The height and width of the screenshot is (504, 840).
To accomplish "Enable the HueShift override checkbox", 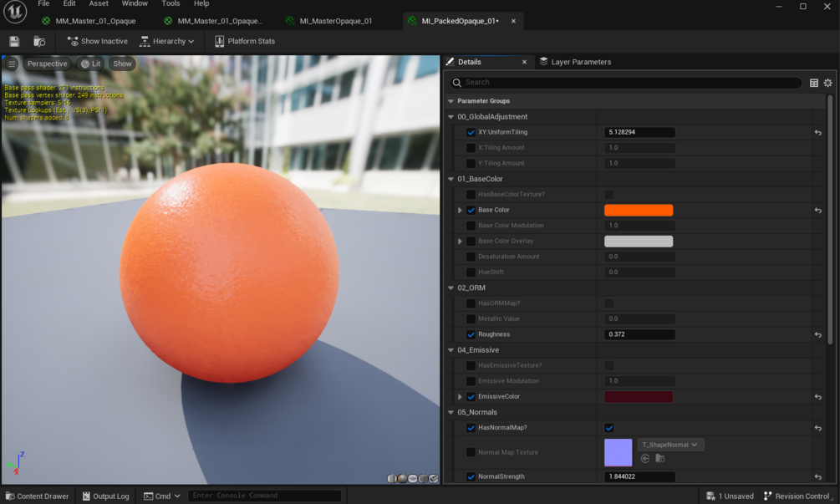I will click(x=471, y=272).
